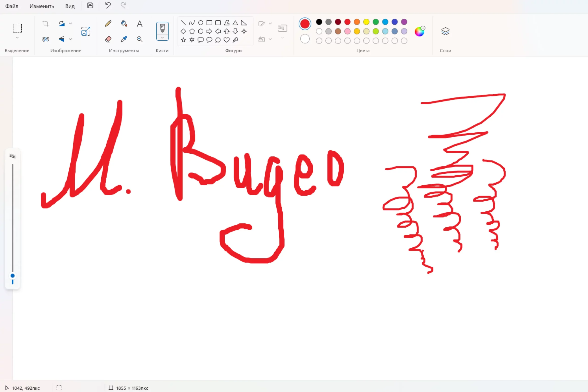Open the Edit colors rainbow wheel

(x=419, y=31)
